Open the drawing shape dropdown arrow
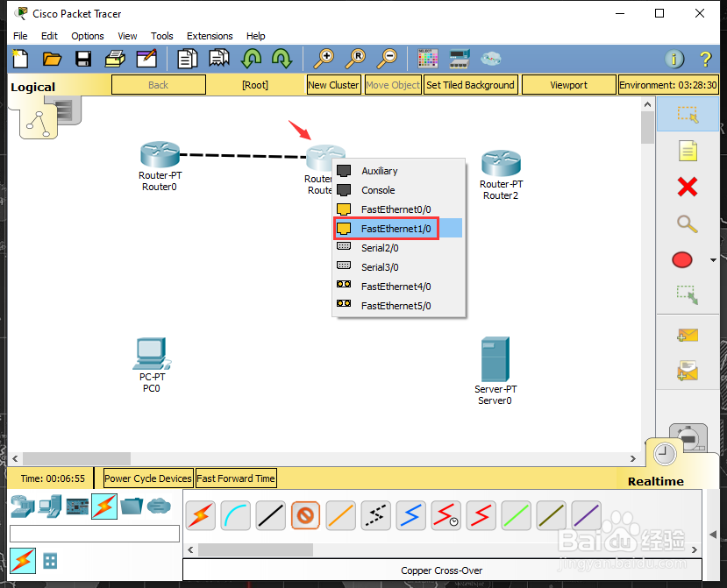The image size is (727, 588). pos(713,260)
